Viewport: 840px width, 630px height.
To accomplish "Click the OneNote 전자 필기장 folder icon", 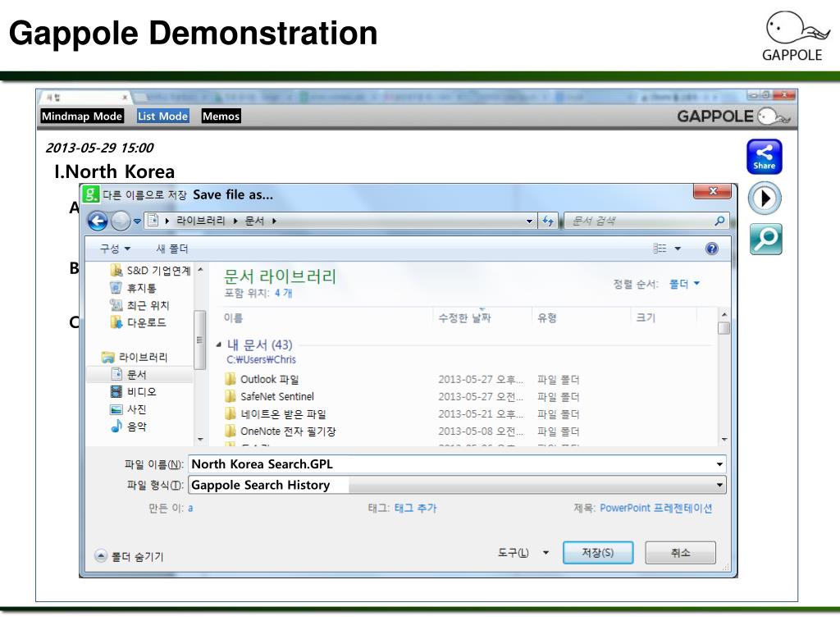I will tap(231, 431).
